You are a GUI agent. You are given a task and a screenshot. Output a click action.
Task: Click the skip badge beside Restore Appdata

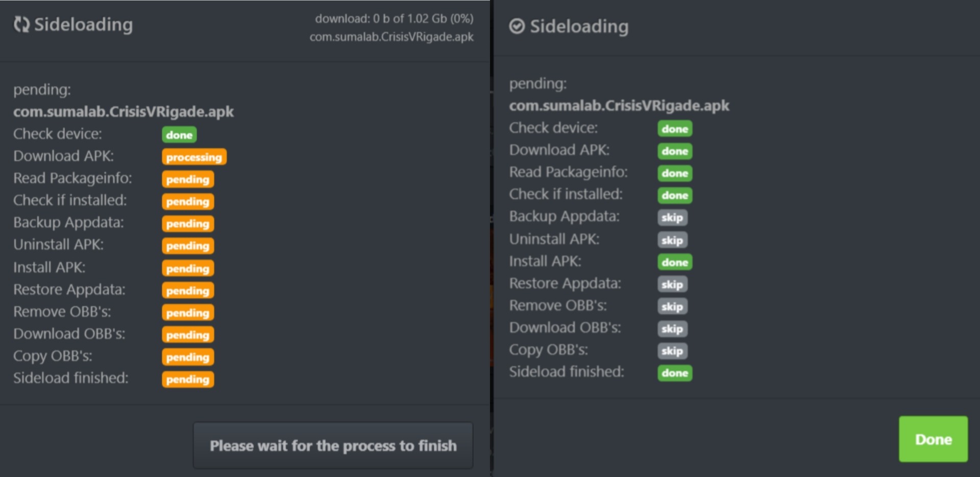point(672,284)
